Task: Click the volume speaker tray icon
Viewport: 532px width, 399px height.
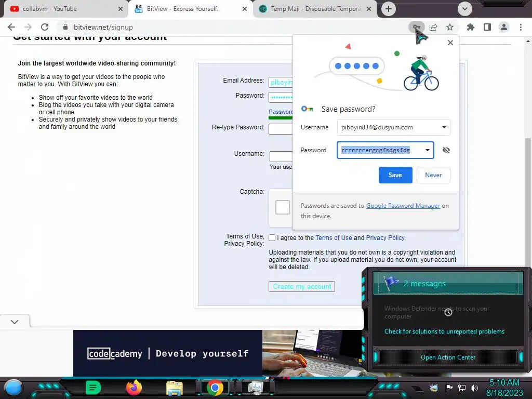Action: pyautogui.click(x=474, y=388)
